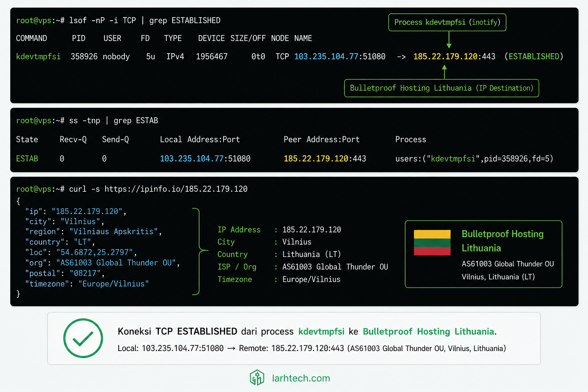588x392 pixels.
Task: Click the Local Address:Port header
Action: click(200, 139)
